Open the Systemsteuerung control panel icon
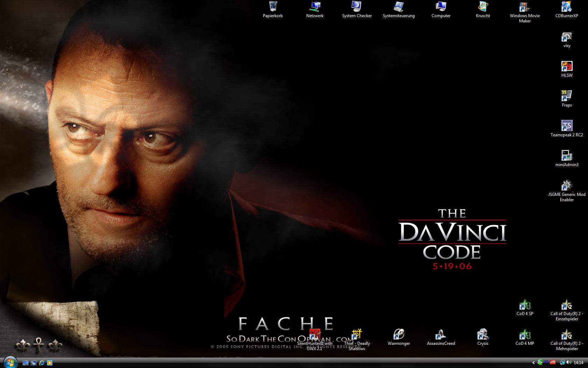This screenshot has height=368, width=588. (399, 9)
